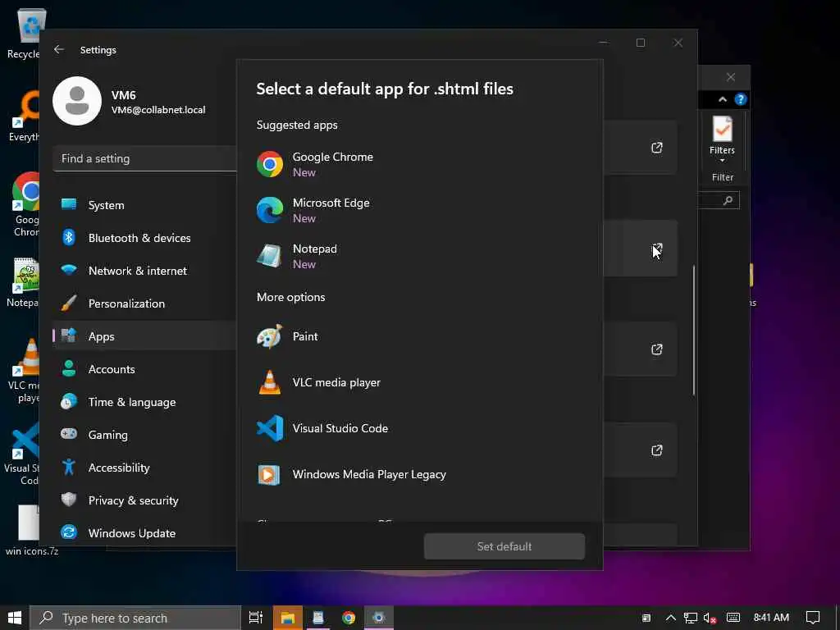Click the Filters icon in the background window

click(722, 130)
